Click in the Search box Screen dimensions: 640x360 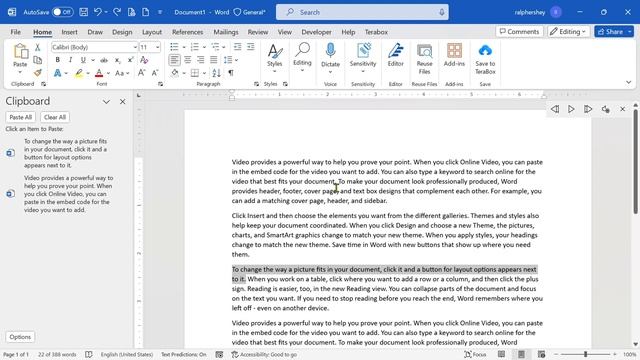click(x=362, y=12)
